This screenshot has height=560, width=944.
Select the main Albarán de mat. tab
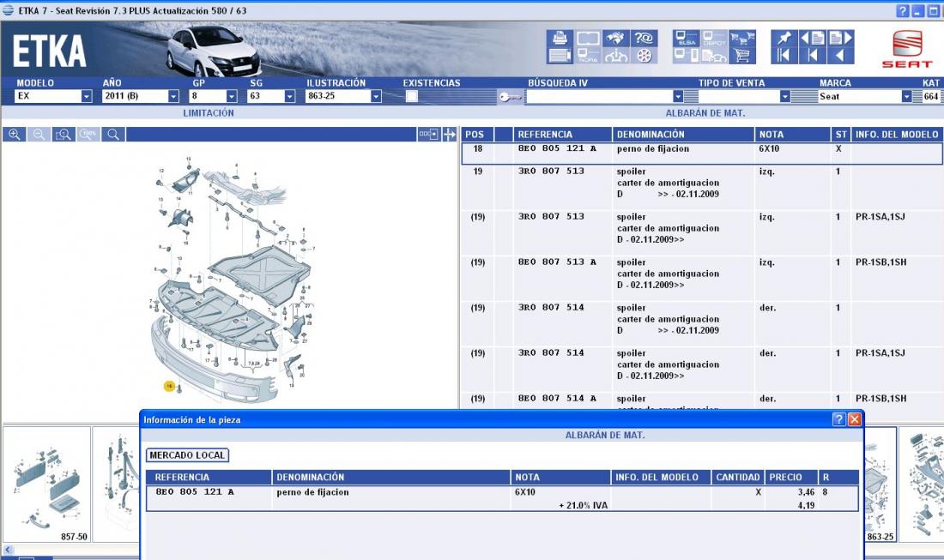coord(705,113)
